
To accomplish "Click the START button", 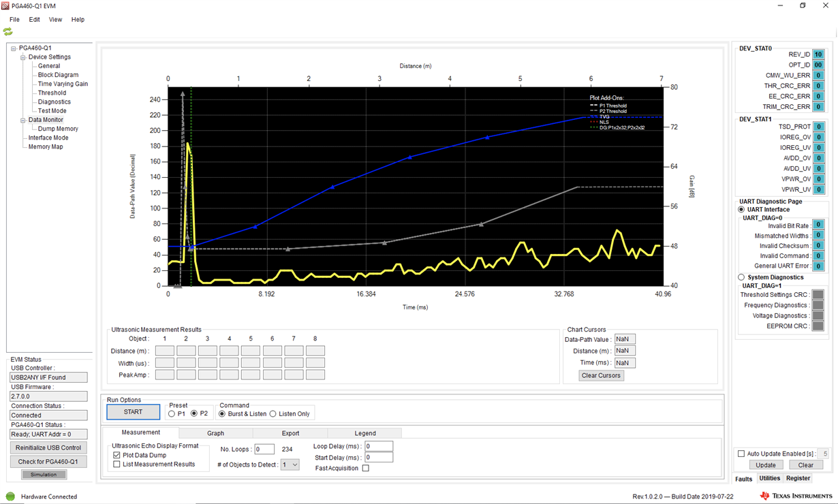I will [134, 412].
